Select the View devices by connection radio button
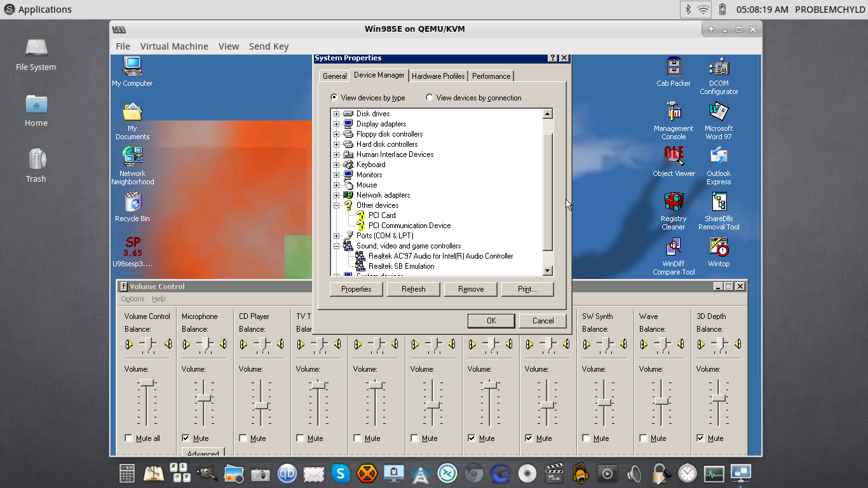Screen dimensions: 868x488 pos(430,98)
